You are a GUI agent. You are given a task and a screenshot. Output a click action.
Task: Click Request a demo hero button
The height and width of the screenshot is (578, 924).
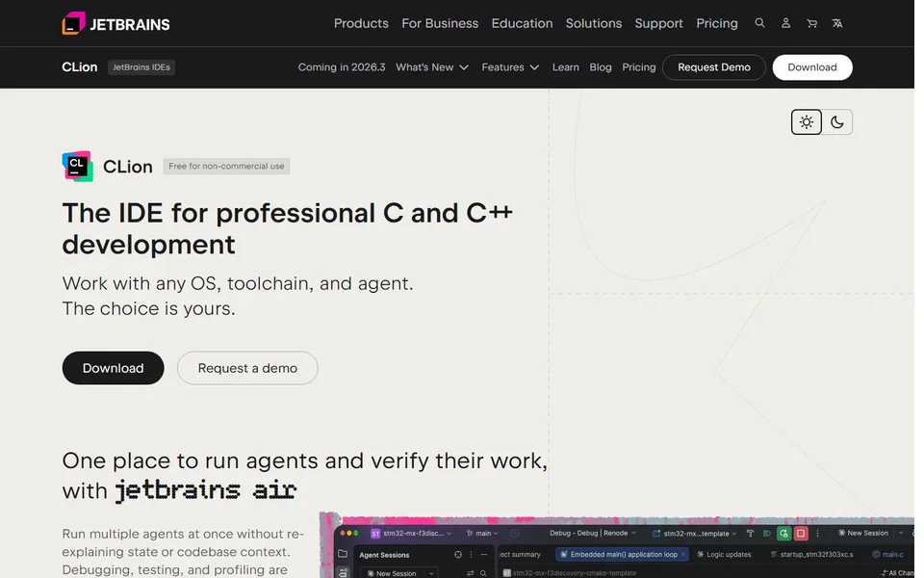(247, 368)
